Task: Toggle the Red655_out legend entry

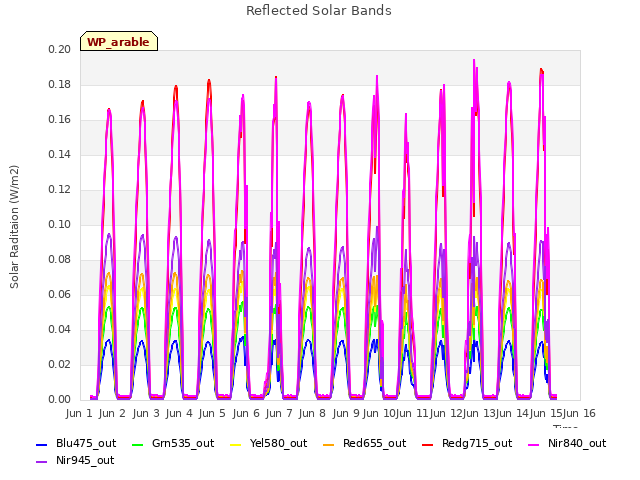Action: point(364,443)
